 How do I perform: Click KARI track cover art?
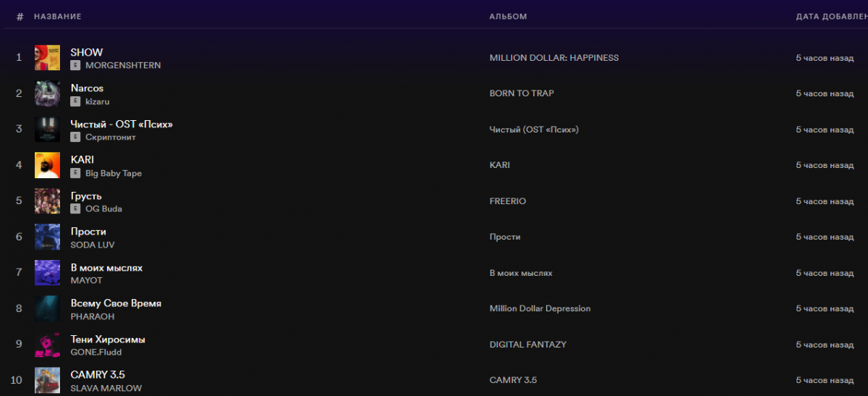[47, 166]
